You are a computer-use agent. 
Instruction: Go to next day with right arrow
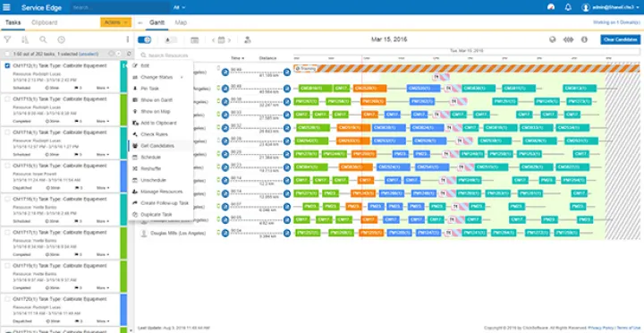[229, 40]
